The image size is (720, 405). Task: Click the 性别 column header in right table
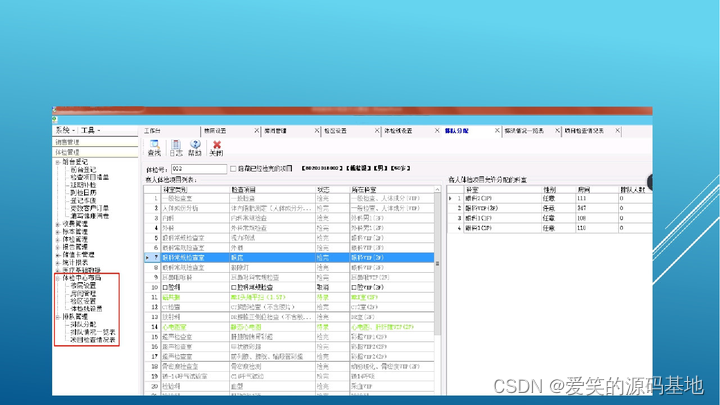coord(558,189)
